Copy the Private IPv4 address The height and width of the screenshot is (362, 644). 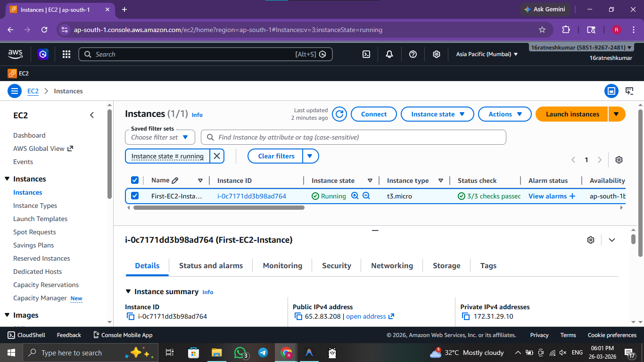point(466,316)
